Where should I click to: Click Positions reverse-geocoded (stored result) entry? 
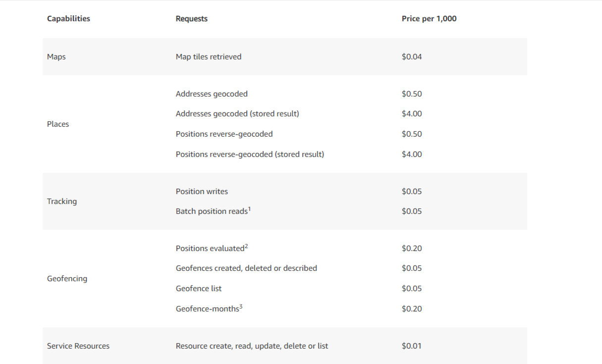point(250,155)
